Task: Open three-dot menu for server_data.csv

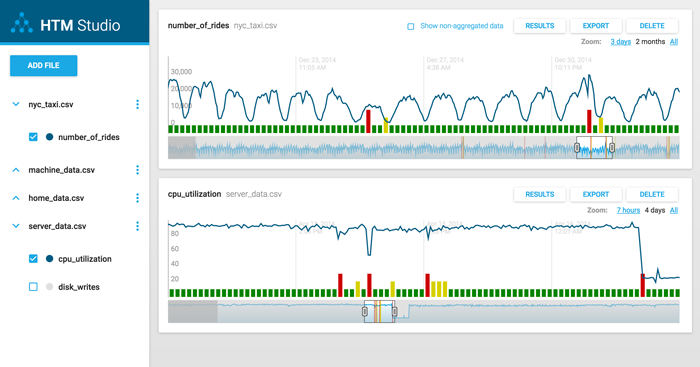Action: coord(138,226)
